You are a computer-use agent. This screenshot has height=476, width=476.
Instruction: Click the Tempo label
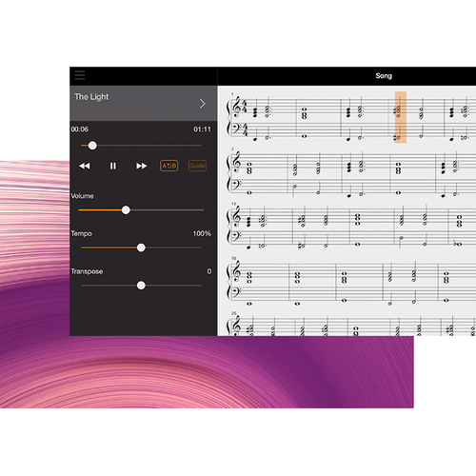[82, 233]
